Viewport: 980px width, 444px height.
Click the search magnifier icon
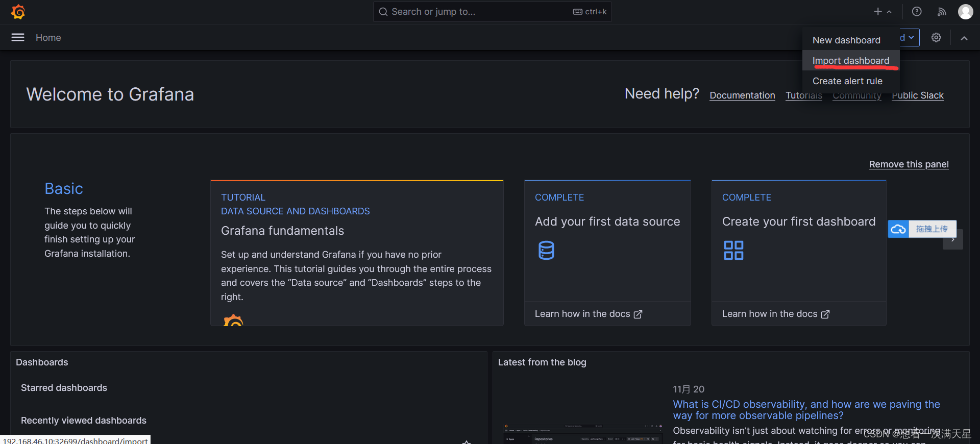click(x=383, y=12)
